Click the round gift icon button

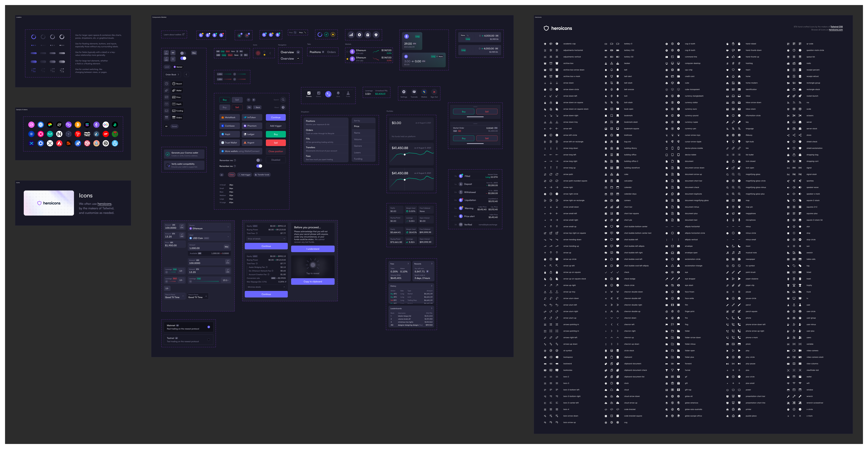coord(368,35)
